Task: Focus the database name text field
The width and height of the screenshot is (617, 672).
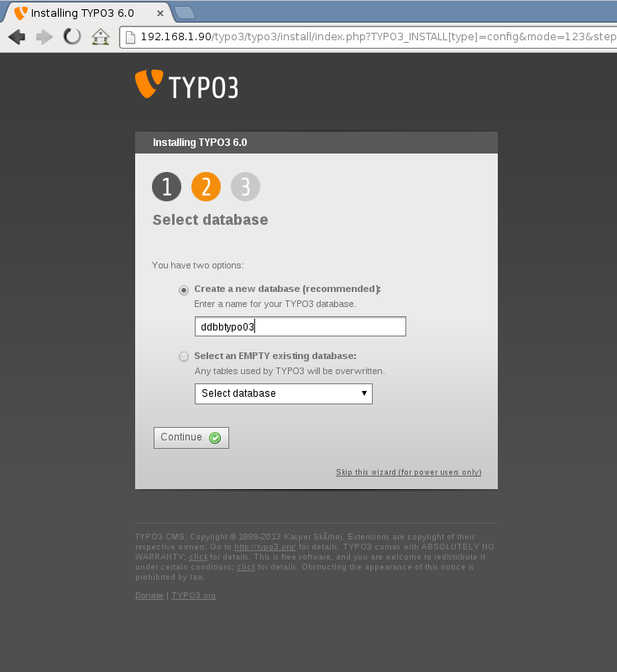Action: tap(300, 326)
